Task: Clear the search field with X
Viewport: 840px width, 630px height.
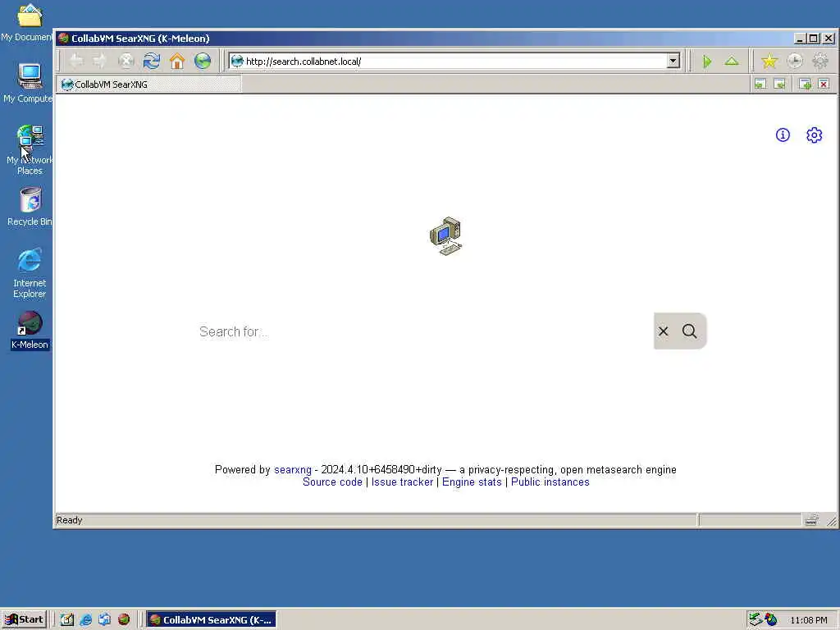Action: [663, 331]
